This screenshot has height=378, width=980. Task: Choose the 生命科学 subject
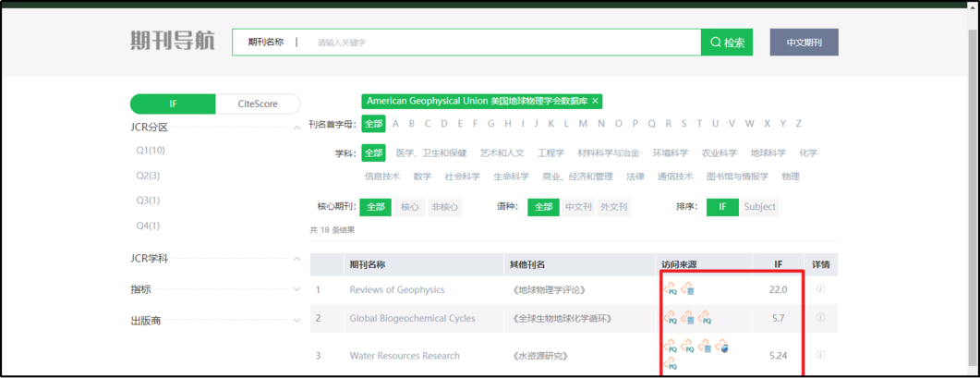(512, 177)
